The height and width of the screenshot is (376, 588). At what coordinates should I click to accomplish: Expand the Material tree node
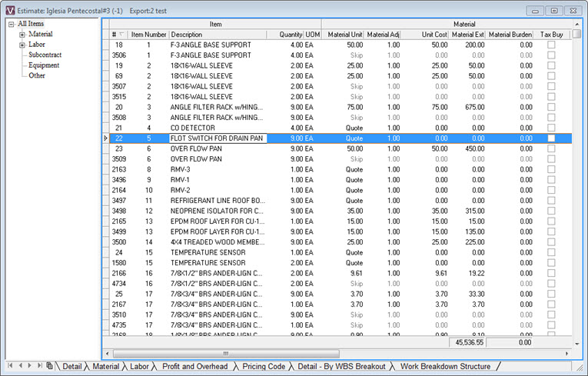(22, 35)
